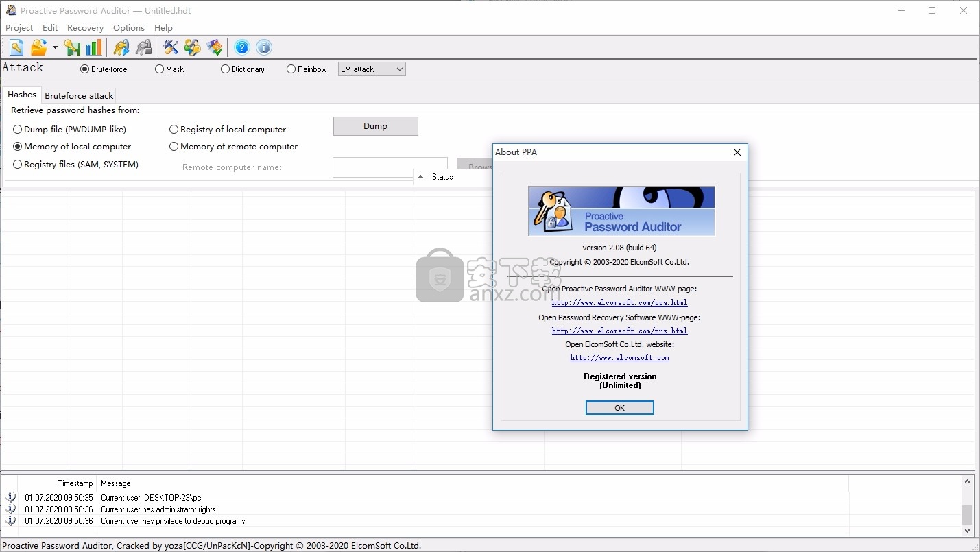Select the Mask attack radio button

tap(169, 69)
